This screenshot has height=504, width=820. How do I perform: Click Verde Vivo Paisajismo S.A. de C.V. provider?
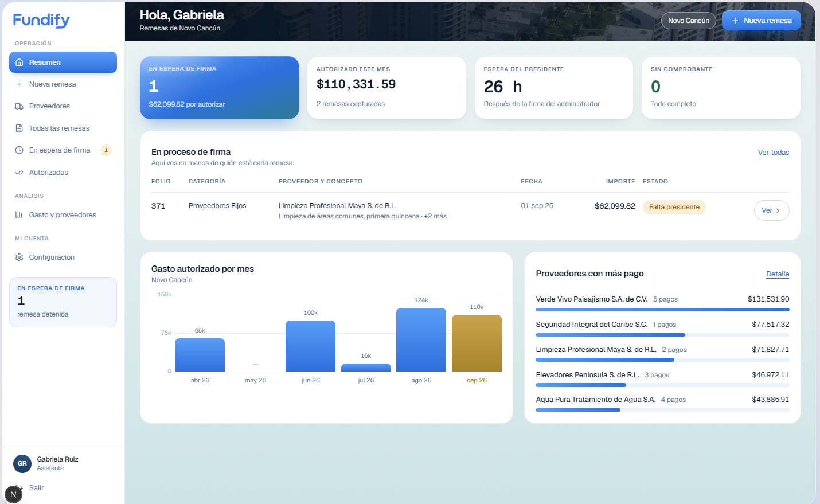coord(592,299)
